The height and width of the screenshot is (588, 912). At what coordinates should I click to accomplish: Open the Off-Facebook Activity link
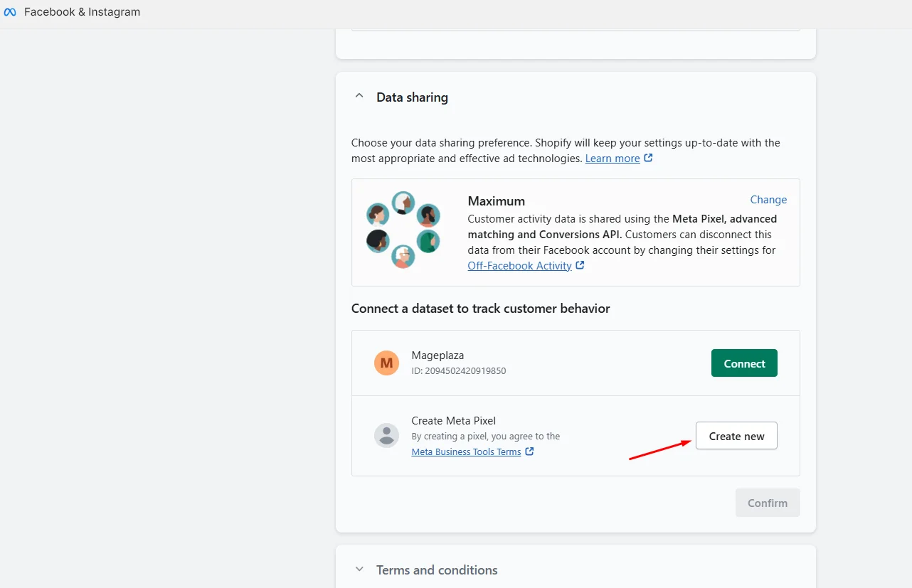tap(519, 266)
